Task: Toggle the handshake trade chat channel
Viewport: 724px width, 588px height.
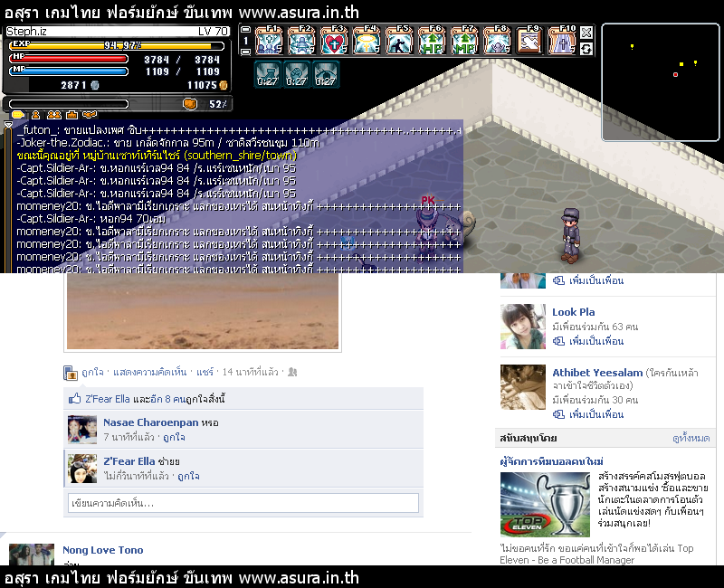Action: click(89, 115)
